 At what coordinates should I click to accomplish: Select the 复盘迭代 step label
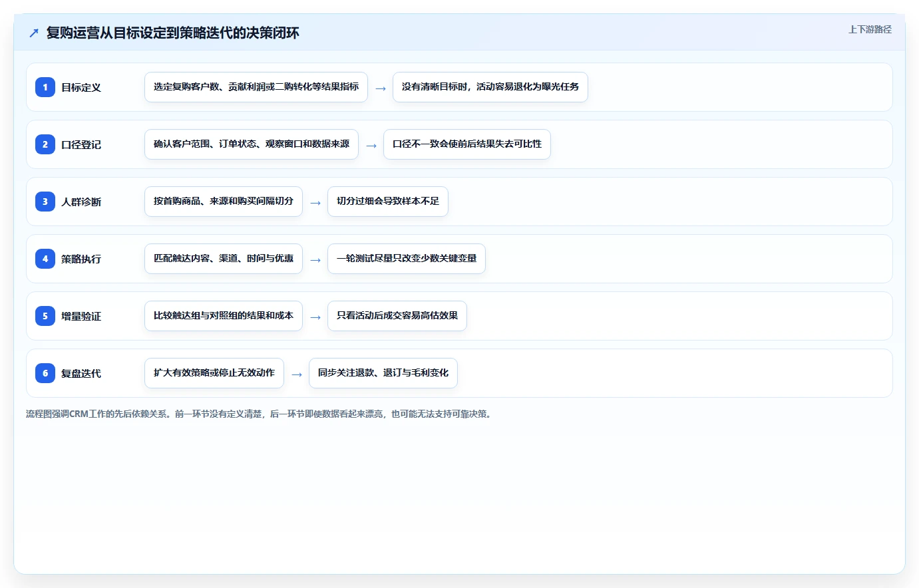pos(81,373)
